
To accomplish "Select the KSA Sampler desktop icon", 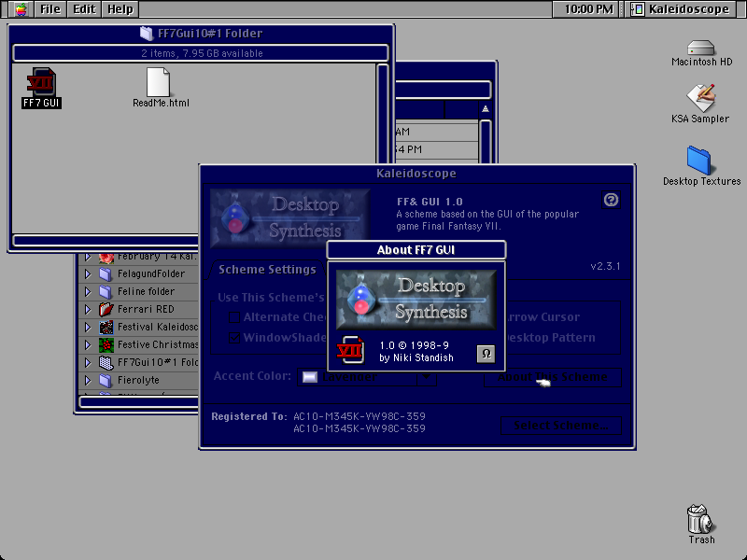I will coord(701,98).
